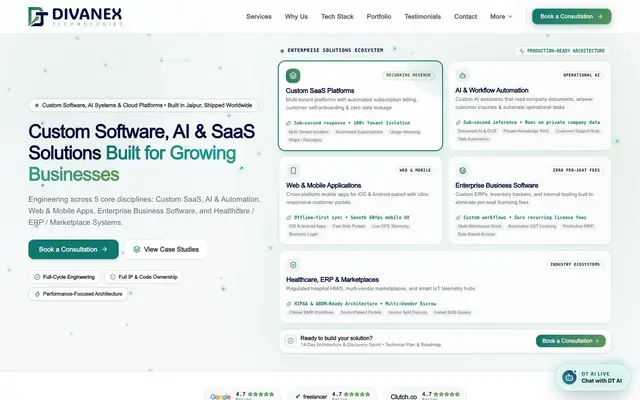
Task: Click the Operational AI tag
Action: click(x=581, y=75)
